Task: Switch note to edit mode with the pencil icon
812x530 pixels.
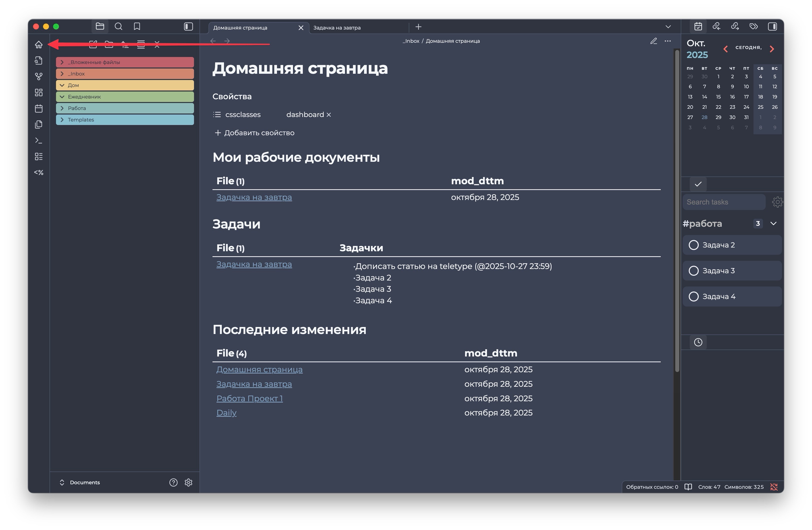Action: (x=653, y=41)
